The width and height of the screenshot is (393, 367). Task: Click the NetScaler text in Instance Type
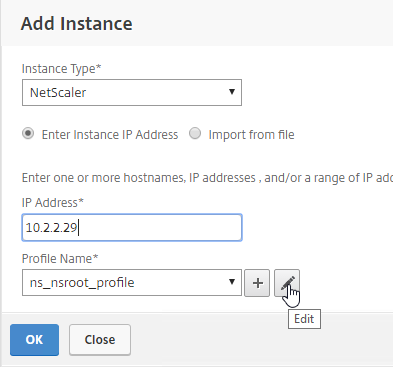pyautogui.click(x=58, y=92)
